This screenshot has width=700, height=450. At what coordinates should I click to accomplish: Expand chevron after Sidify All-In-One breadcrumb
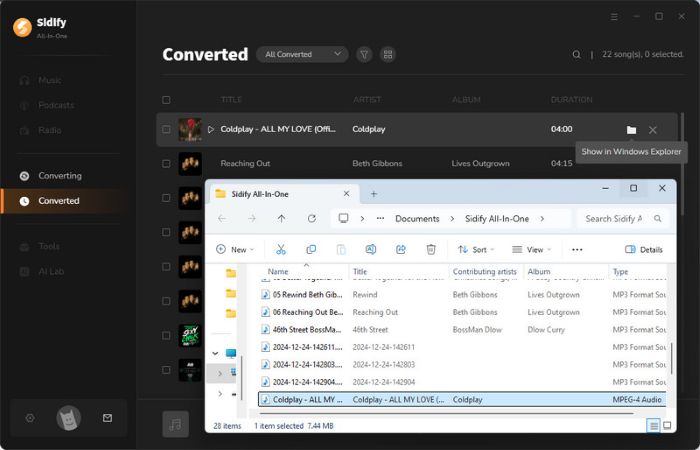[x=542, y=219]
